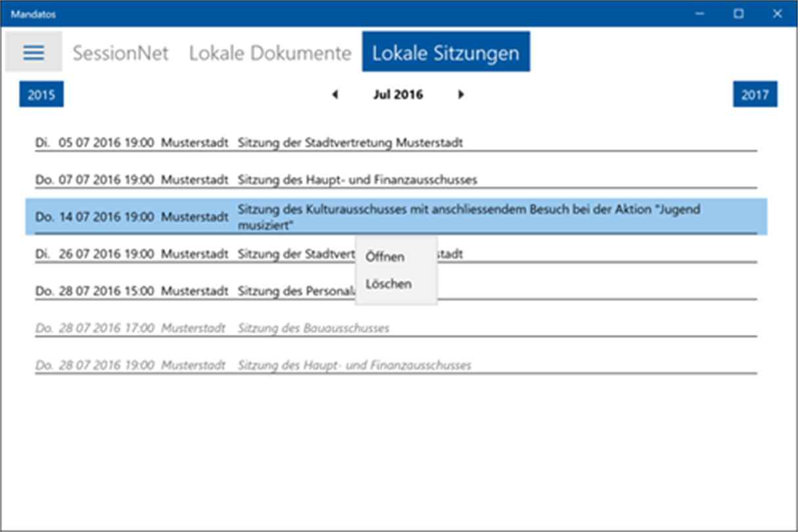
Task: Select the 05 07 2016 Stadtvertretung session
Action: click(250, 143)
